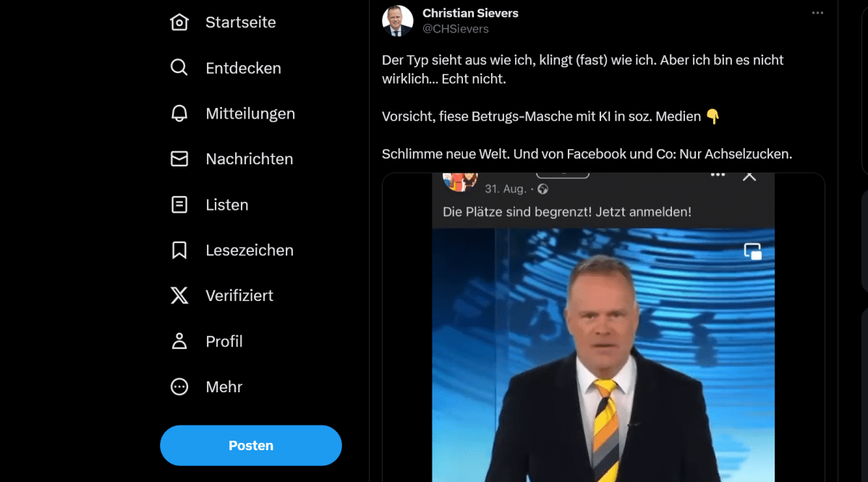
Task: Select the Mitteilungen menu label
Action: pos(250,114)
